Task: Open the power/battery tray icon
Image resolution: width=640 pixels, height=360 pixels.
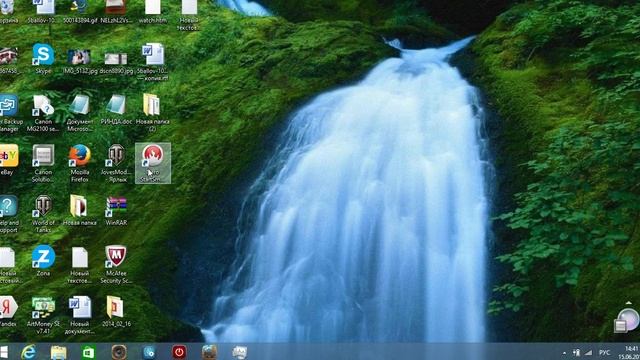Action: pos(576,352)
